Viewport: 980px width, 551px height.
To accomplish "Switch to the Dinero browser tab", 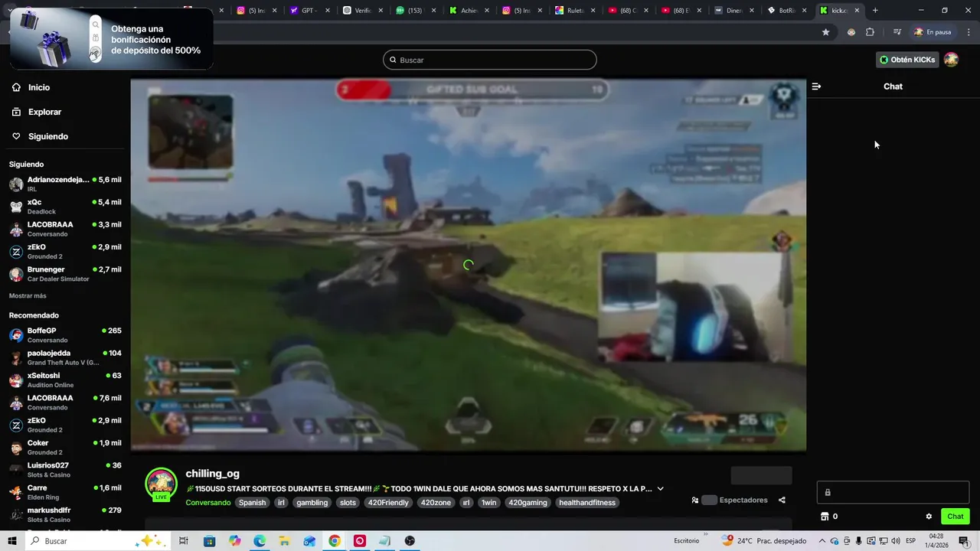I will (x=735, y=11).
